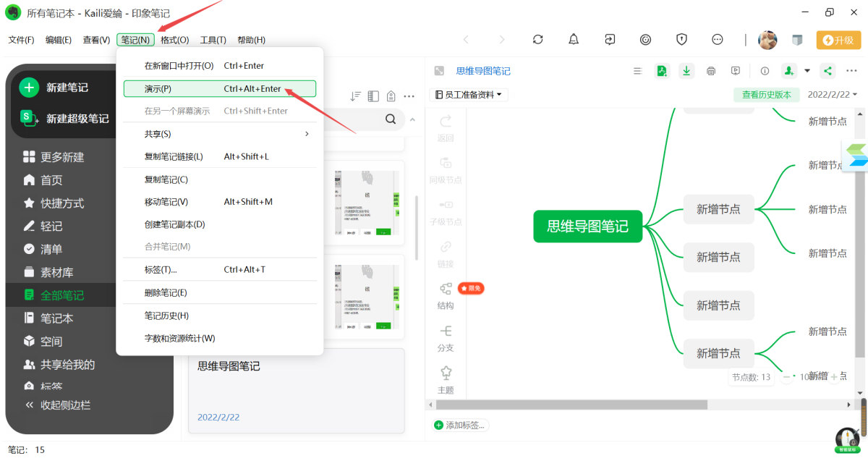
Task: Click 返回 undo tool in mind map
Action: coord(446,128)
